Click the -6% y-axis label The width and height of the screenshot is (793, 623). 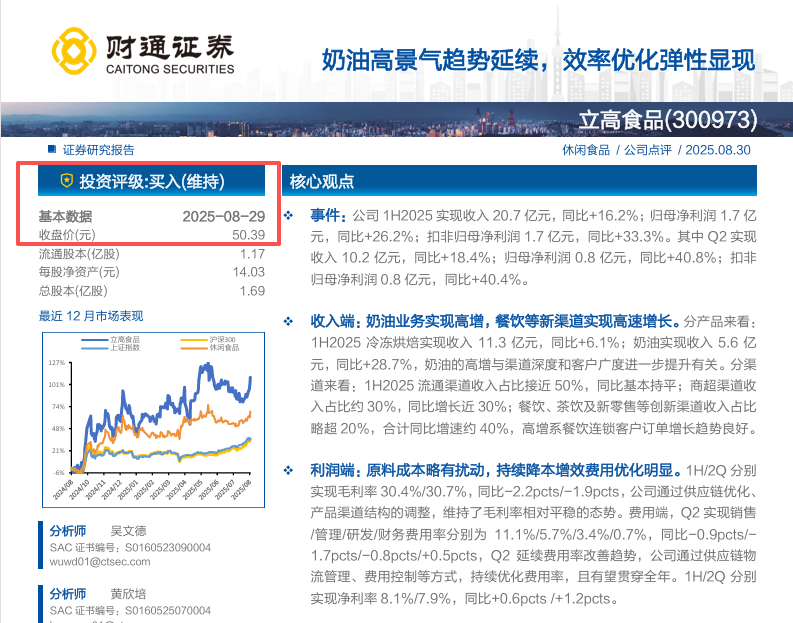(59, 473)
